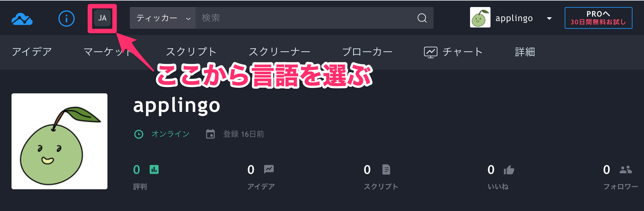This screenshot has height=211, width=644.
Task: Expand the ティッカー search type dropdown
Action: [163, 18]
